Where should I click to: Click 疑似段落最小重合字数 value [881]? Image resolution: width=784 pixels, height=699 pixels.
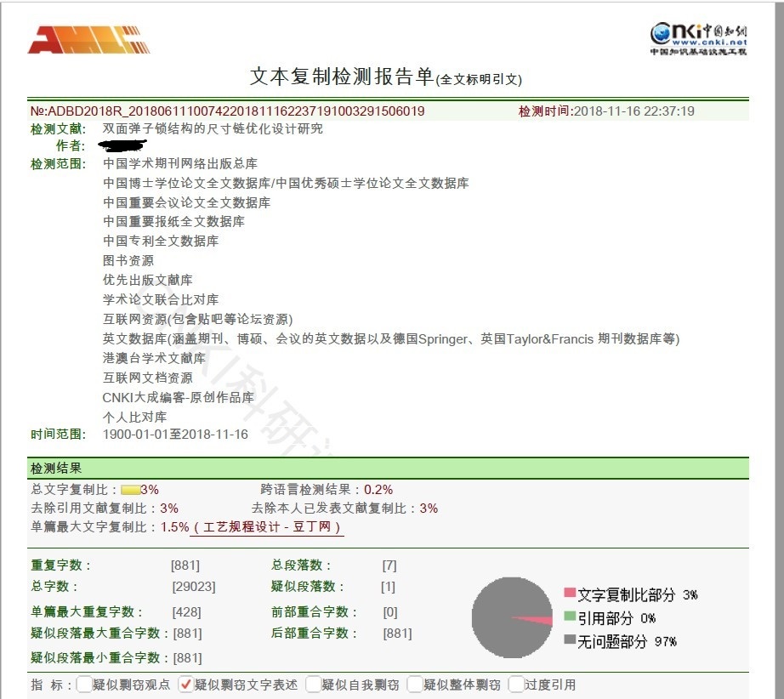tap(188, 658)
